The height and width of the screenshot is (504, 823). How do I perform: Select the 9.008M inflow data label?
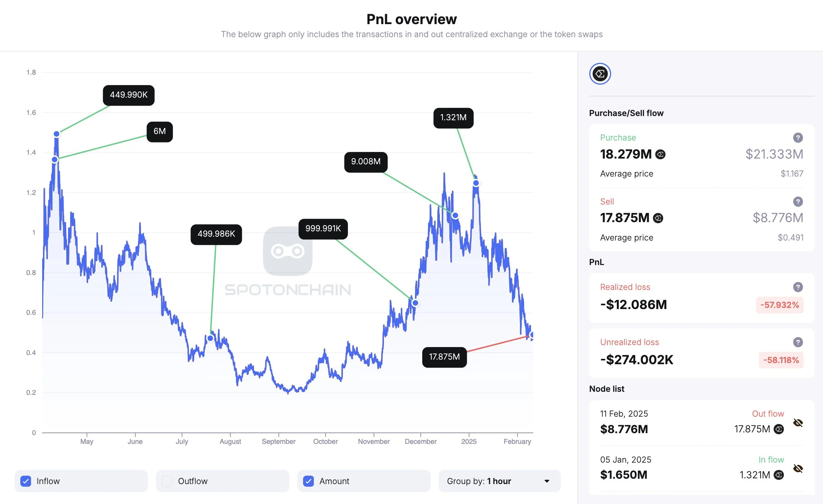pos(366,162)
